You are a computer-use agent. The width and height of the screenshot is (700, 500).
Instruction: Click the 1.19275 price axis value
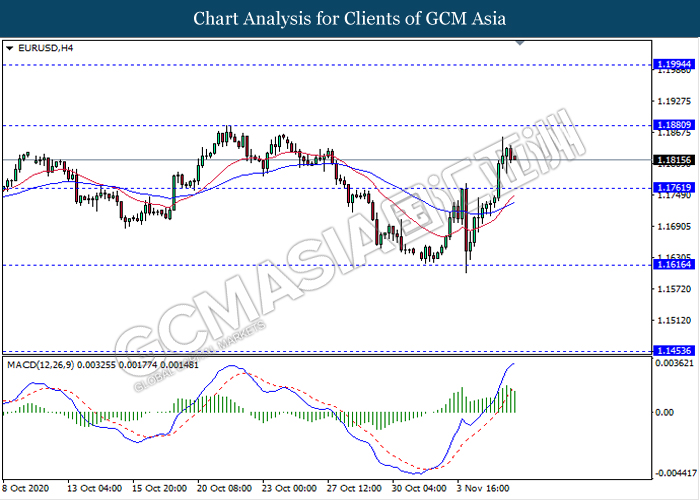674,101
